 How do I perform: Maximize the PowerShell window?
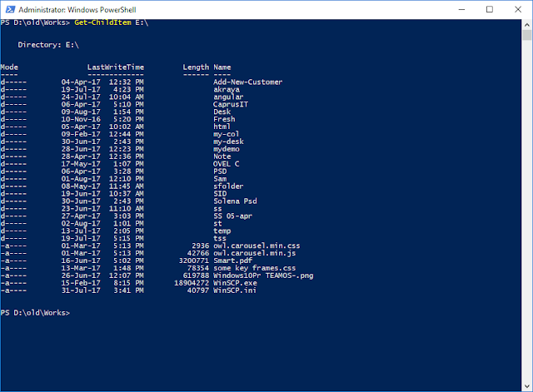(x=488, y=10)
